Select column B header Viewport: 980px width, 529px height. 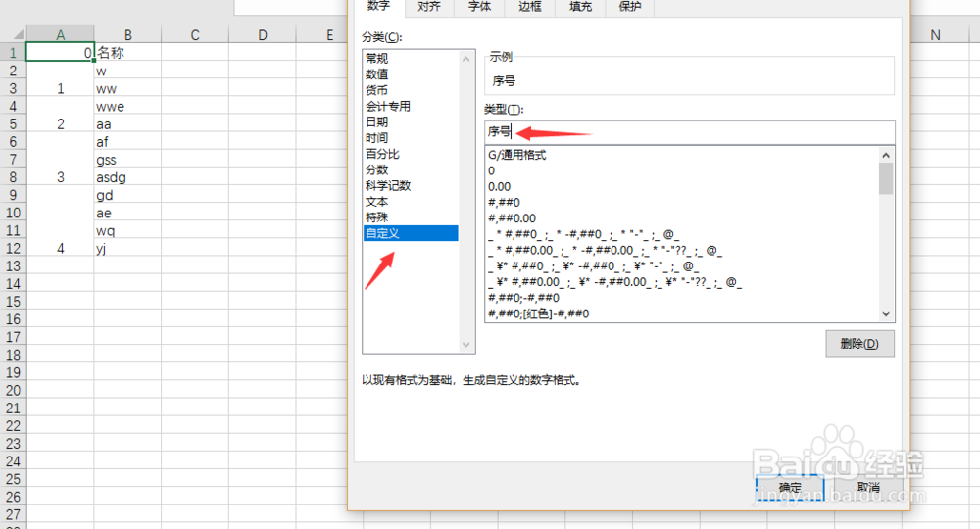click(x=127, y=35)
